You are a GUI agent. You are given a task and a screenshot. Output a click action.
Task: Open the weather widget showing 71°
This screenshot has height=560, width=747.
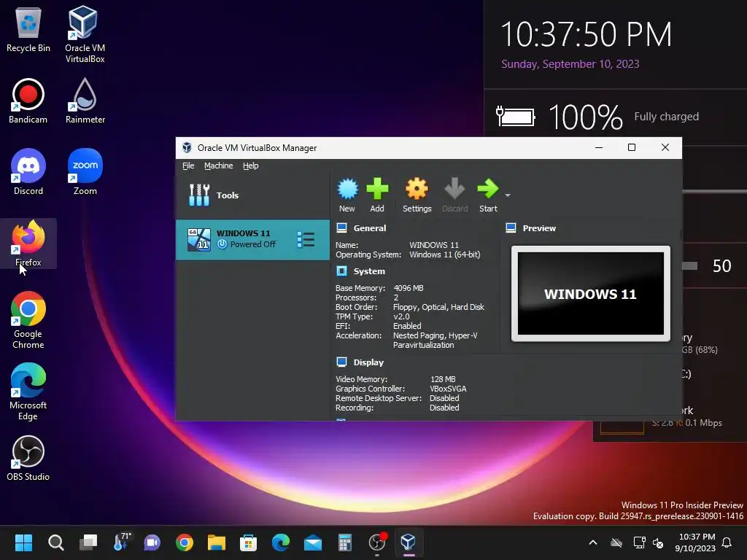(x=121, y=542)
